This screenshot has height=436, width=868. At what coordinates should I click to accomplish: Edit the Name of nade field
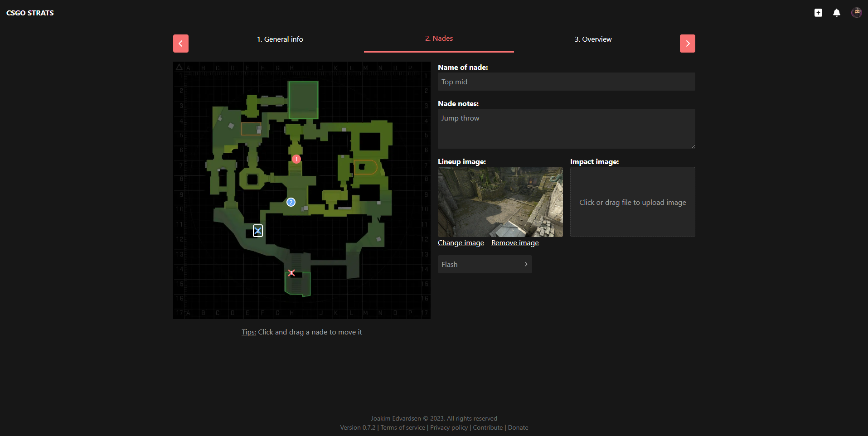click(x=567, y=82)
